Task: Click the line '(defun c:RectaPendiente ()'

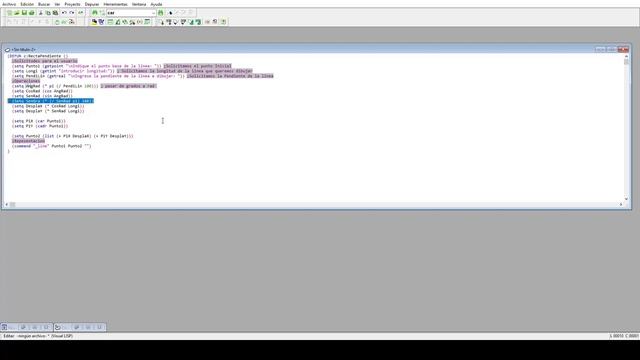Action: [38, 56]
